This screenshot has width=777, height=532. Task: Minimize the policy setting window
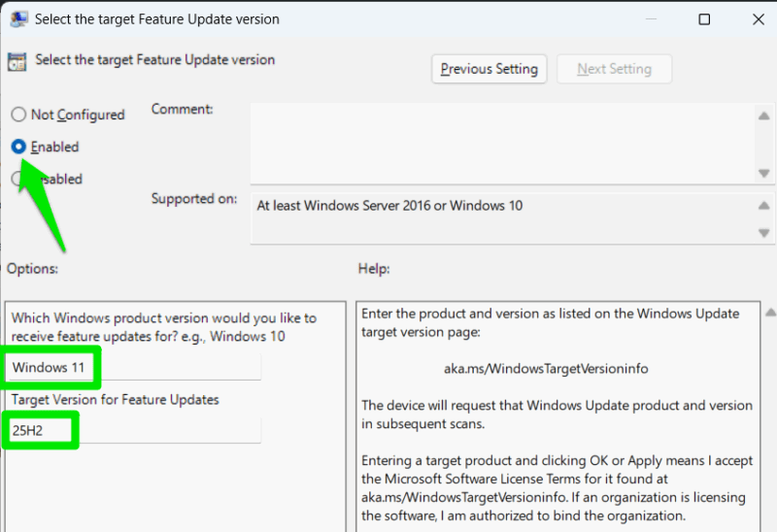[x=651, y=19]
